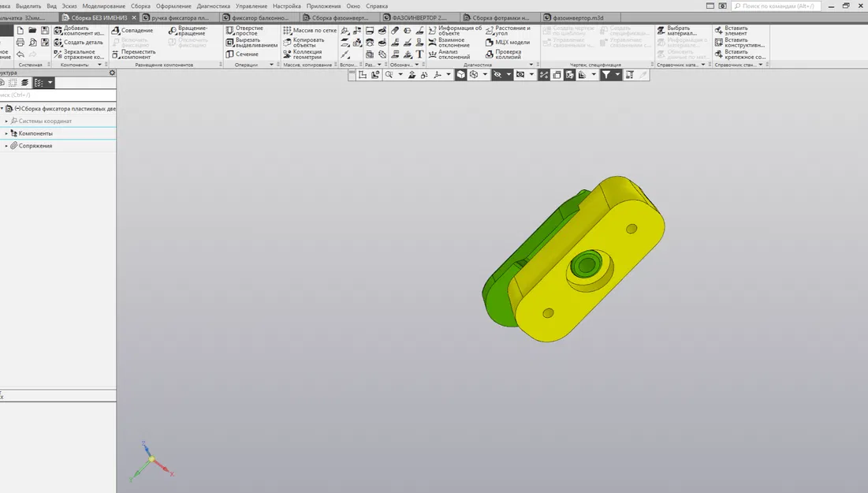This screenshot has width=868, height=493.
Task: Expand the 'Компоненты' panel dropdown arrow
Action: pos(99,65)
